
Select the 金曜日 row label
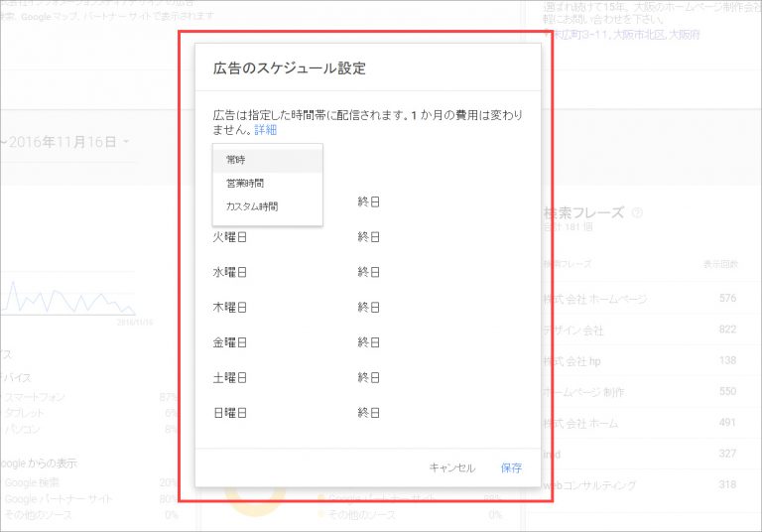(229, 342)
